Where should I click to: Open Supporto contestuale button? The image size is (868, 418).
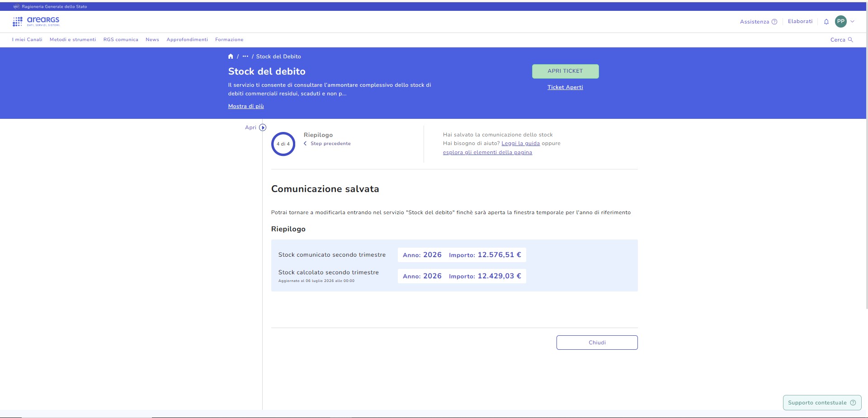tap(822, 403)
